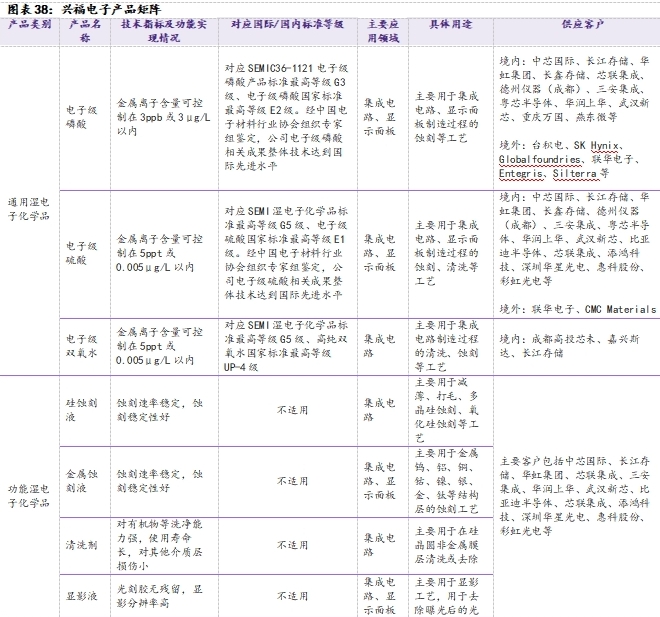The height and width of the screenshot is (617, 660).
Task: Select the '功能湿电子化学品' category cell
Action: 29,496
